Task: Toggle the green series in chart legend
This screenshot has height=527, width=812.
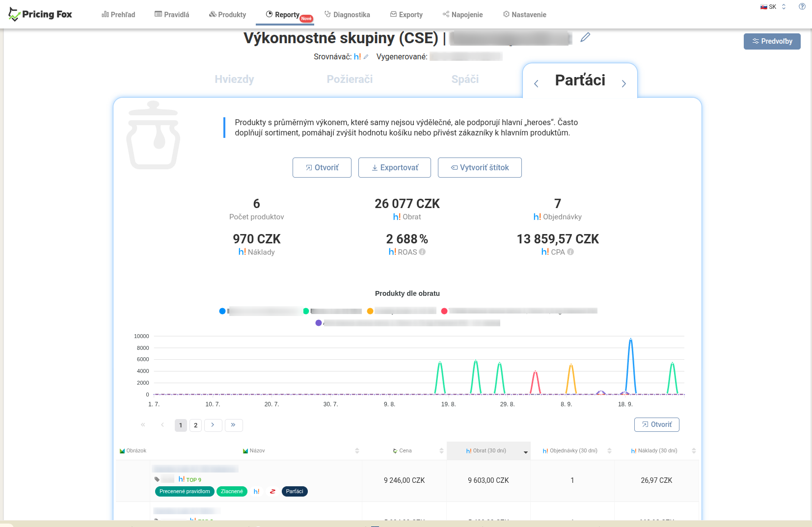Action: pos(306,311)
